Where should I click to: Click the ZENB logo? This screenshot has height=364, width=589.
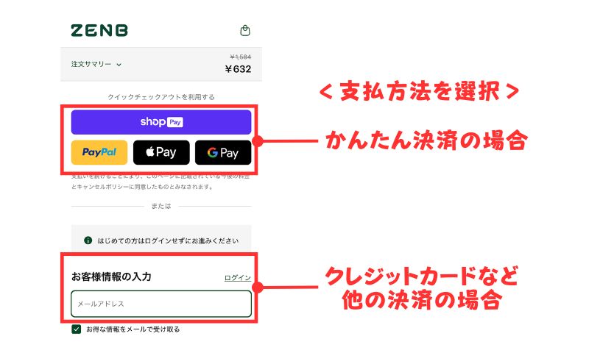(99, 30)
